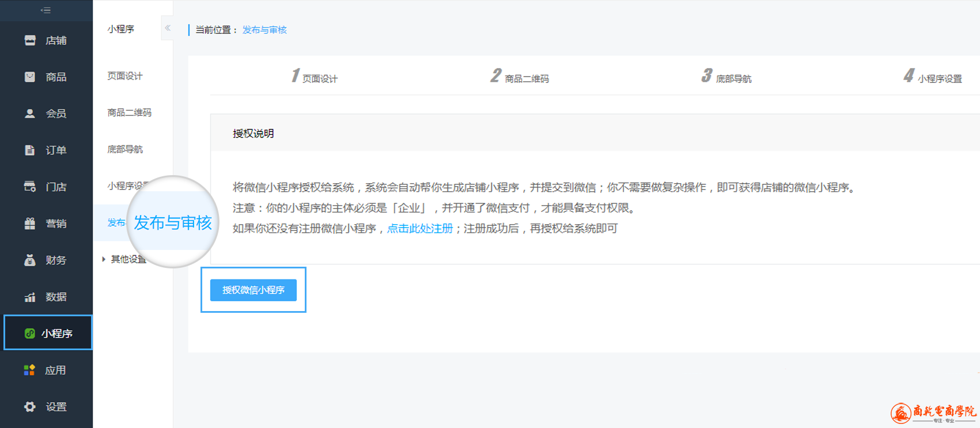Viewport: 980px width, 428px height.
Task: Go to 底部导航 in the submenu
Action: click(x=125, y=149)
